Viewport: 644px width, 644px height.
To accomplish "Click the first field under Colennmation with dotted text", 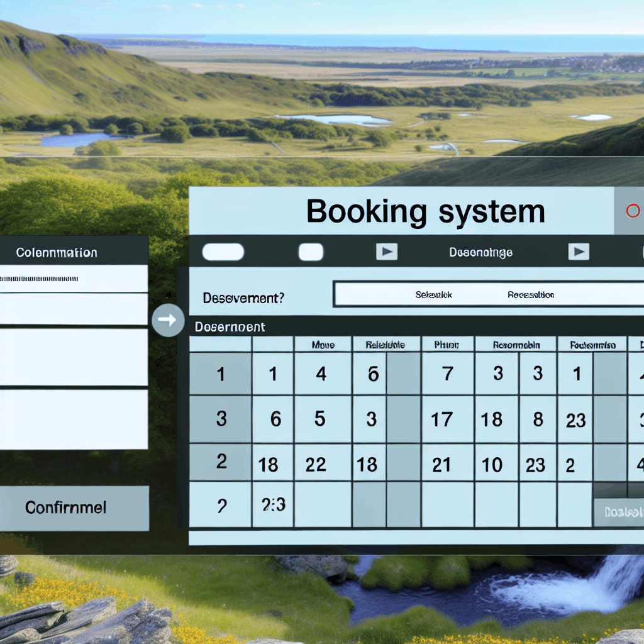I will tap(74, 279).
